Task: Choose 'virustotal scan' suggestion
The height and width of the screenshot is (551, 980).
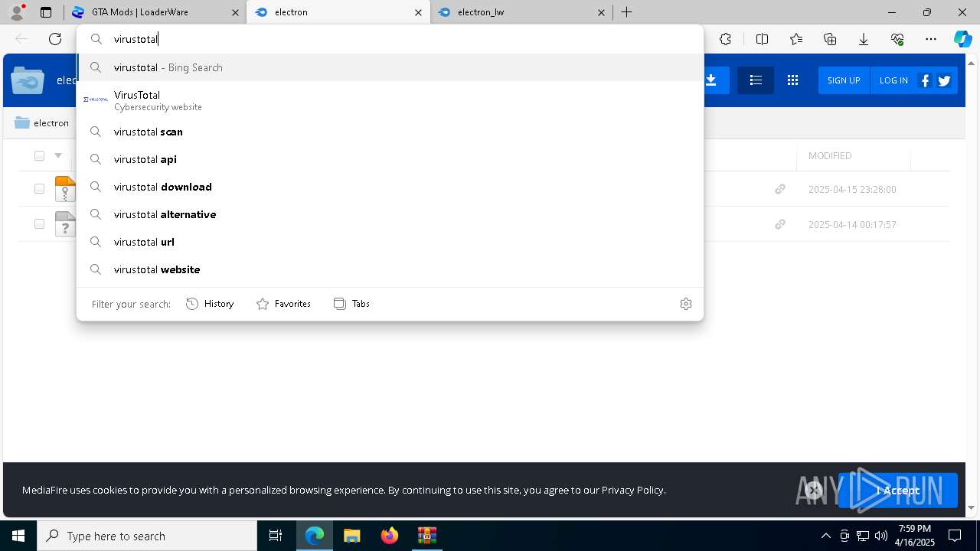Action: click(x=390, y=132)
